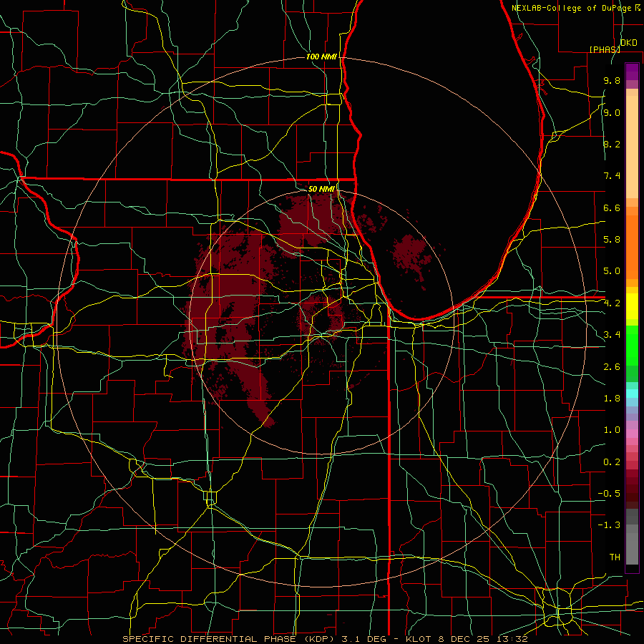644x644 pixels.
Task: Click the 1.8 value on the KDP scale
Action: click(612, 399)
